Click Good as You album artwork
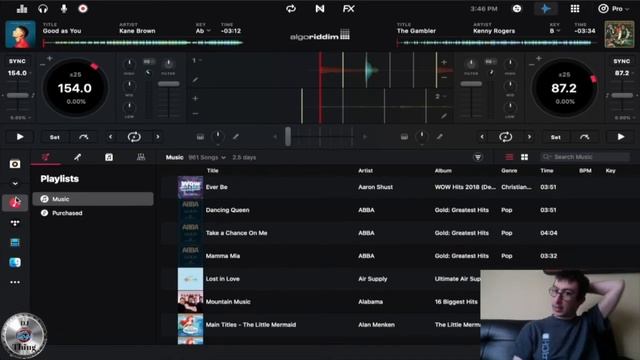The width and height of the screenshot is (640, 360). pos(20,34)
